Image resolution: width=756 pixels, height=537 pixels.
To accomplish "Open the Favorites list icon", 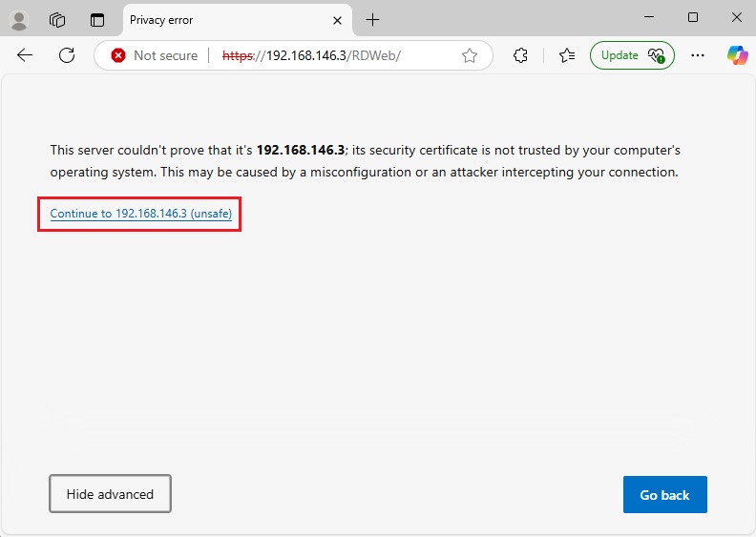I will click(x=567, y=55).
